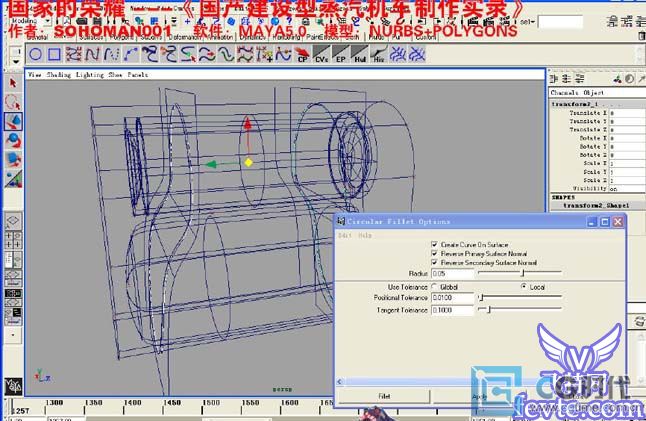Open Shading menu in viewport panel
This screenshot has height=421, width=646.
pyautogui.click(x=59, y=75)
